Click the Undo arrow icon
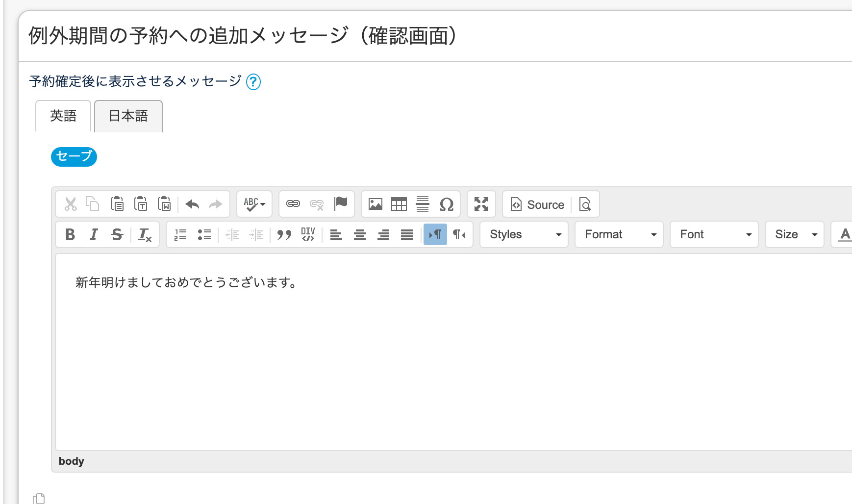852x504 pixels. (192, 204)
